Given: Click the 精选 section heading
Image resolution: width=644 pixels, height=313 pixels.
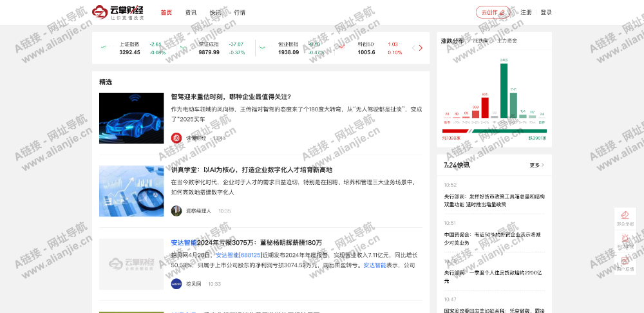Looking at the screenshot, I should coord(106,82).
